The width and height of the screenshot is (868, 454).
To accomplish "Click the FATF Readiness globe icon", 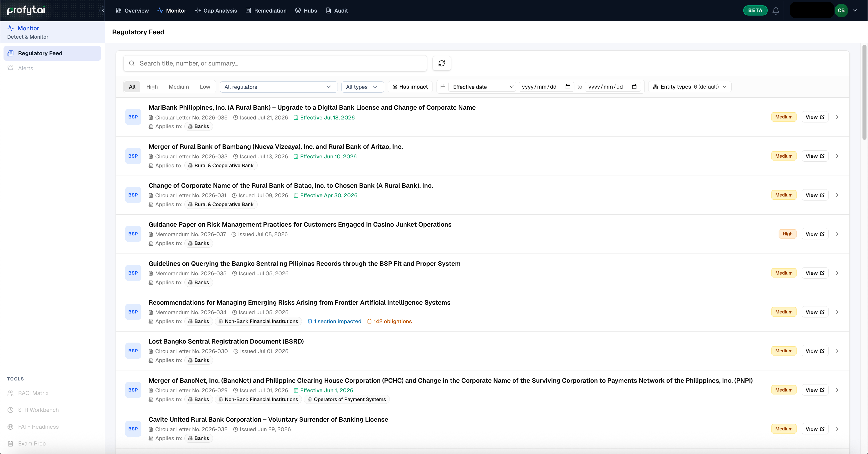I will 11,427.
